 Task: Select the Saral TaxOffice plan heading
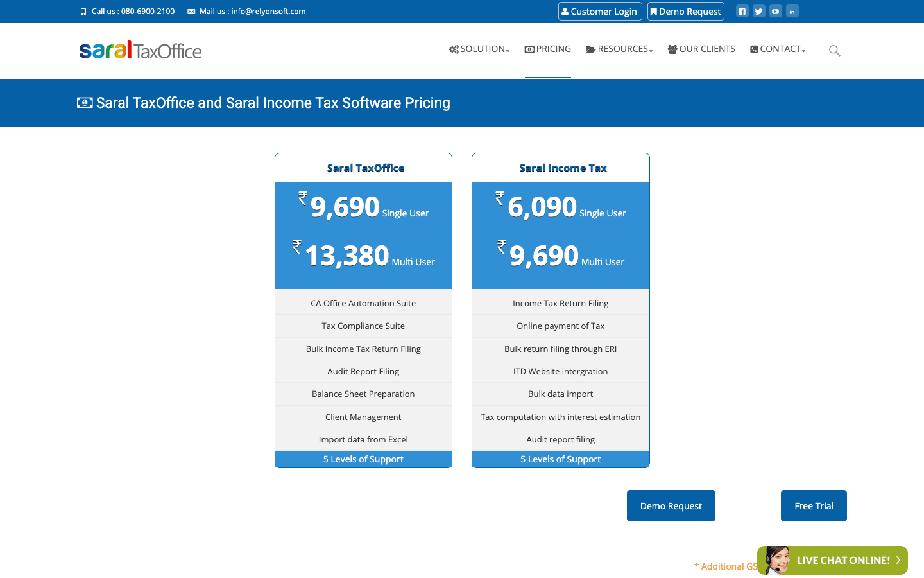click(x=366, y=168)
